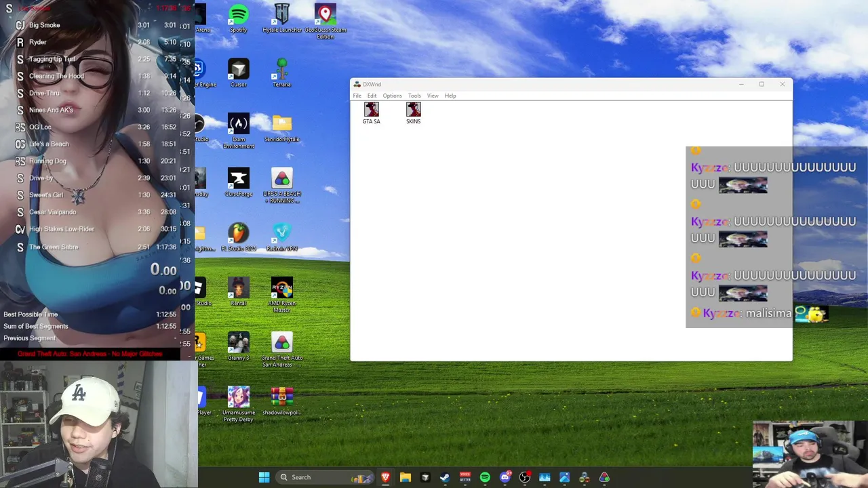Open the Help menu in DXWnd

pyautogui.click(x=450, y=96)
